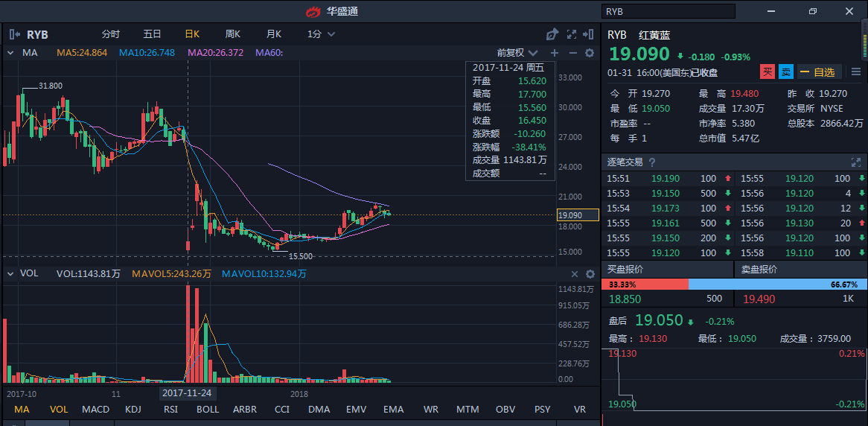868x426 pixels.
Task: Toggle BOLL indicator on
Action: point(208,410)
